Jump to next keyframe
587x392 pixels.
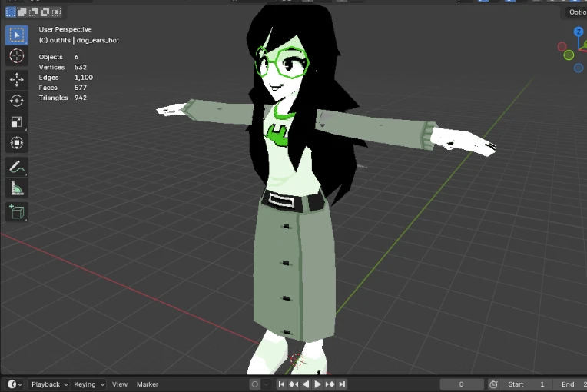click(330, 384)
